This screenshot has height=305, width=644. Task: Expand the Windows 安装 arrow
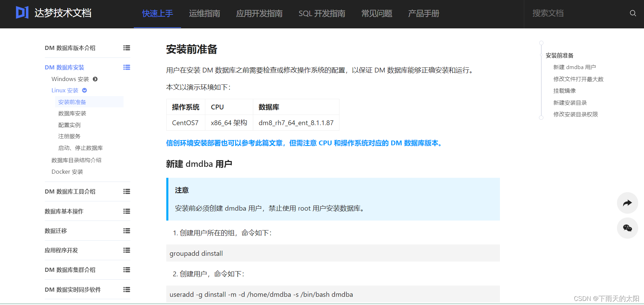[x=95, y=79]
